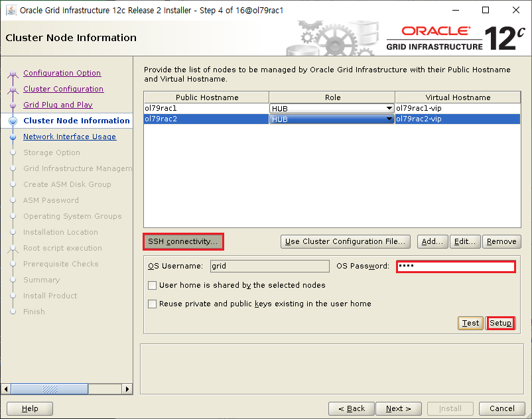Click the Storage Option step
The image size is (532, 419).
(52, 152)
